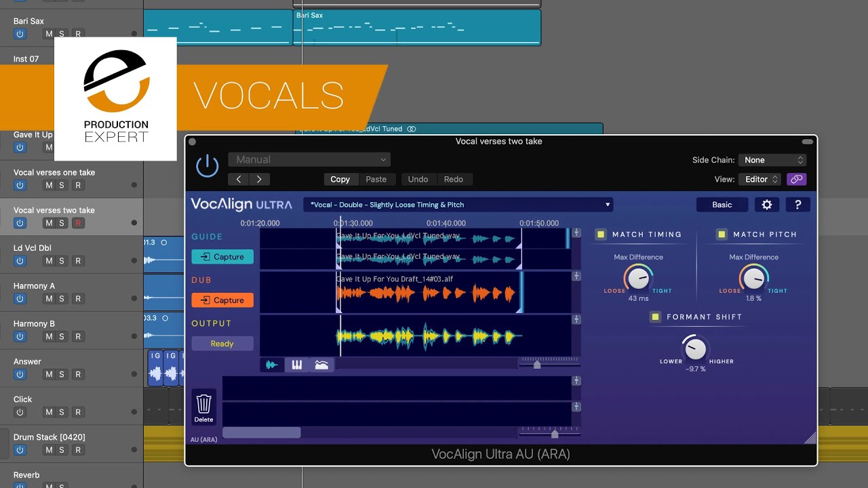The width and height of the screenshot is (868, 488).
Task: Disarm record on Vocal verses two take
Action: click(x=78, y=223)
